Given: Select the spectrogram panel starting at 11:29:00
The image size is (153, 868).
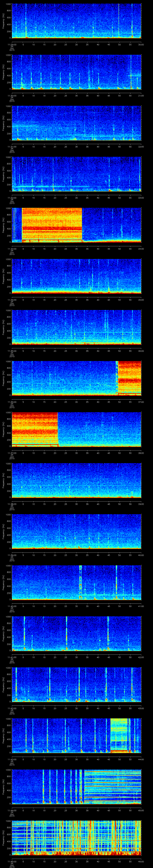Looking at the screenshot, I should [x=76, y=21].
